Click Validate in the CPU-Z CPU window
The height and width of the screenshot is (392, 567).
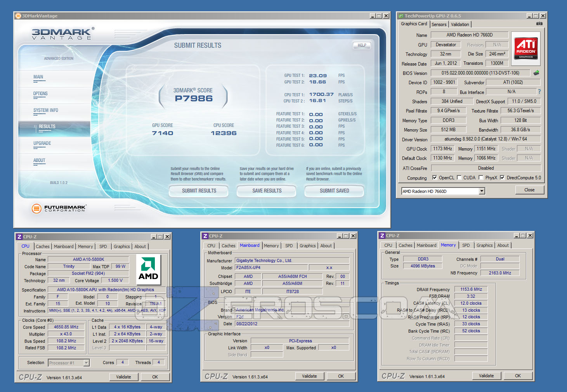click(x=123, y=377)
